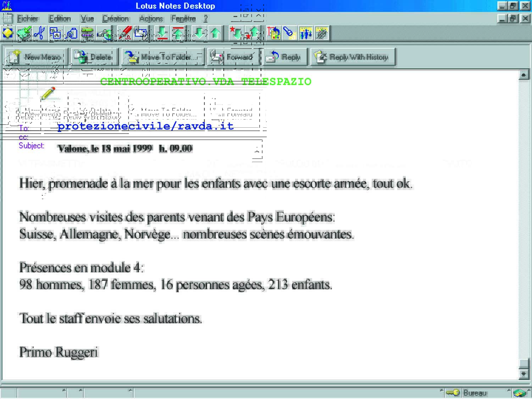Open the Fichier menu
The height and width of the screenshot is (399, 532).
pos(28,18)
